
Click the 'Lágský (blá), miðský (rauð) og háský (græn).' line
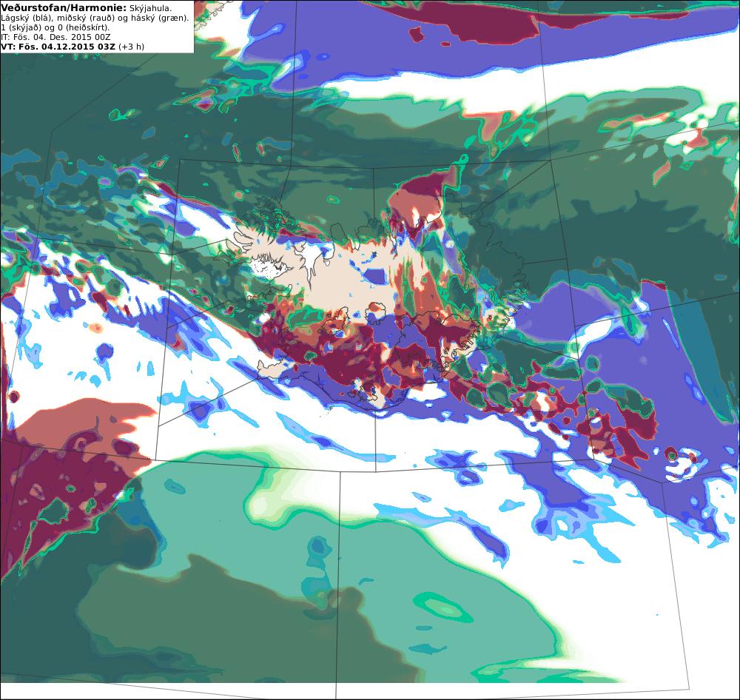point(95,18)
